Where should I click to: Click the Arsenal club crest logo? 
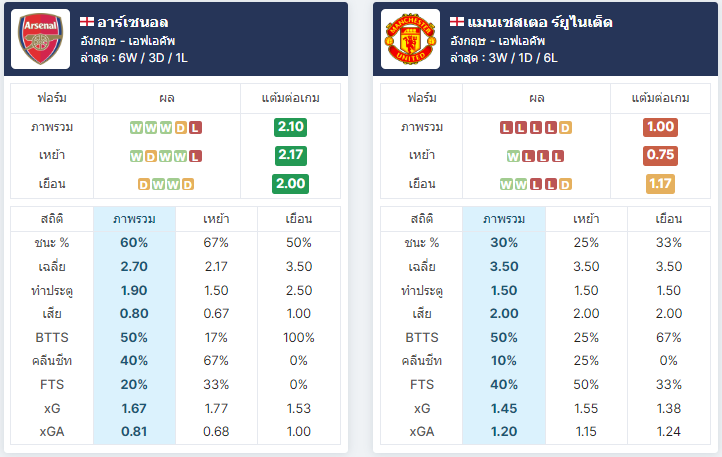click(41, 39)
